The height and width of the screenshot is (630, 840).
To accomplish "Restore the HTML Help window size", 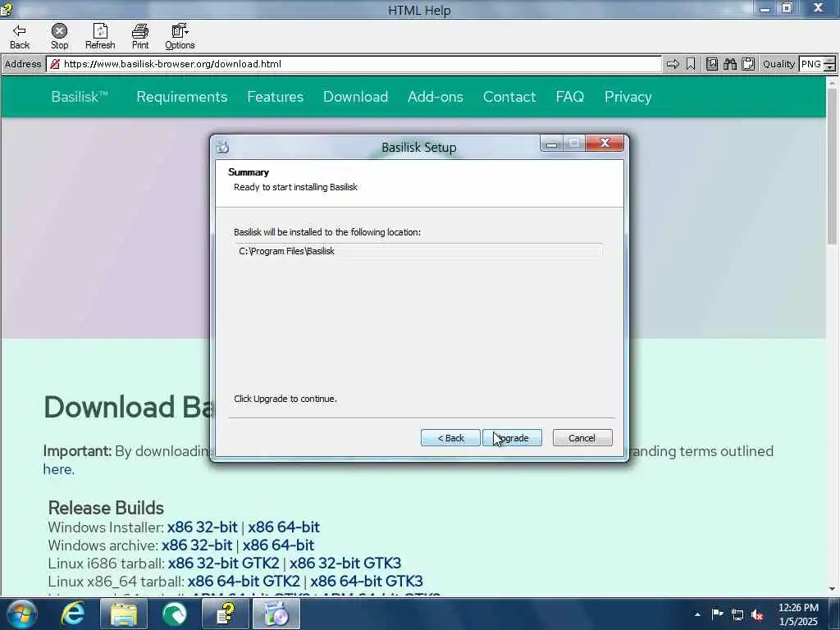I will [x=787, y=8].
